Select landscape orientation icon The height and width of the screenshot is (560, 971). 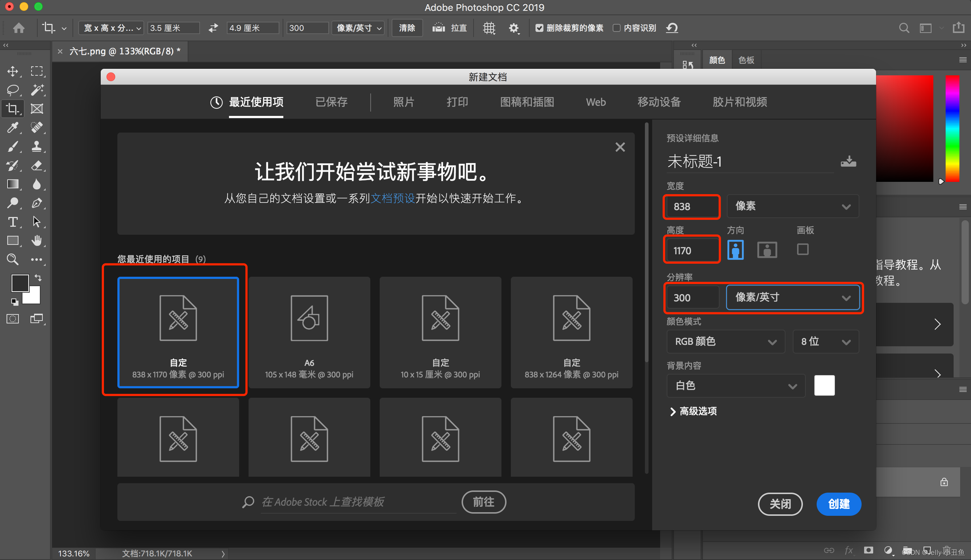click(x=767, y=250)
